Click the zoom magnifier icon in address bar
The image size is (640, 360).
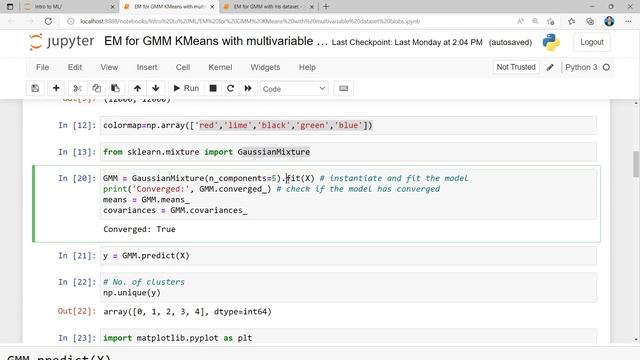pos(535,21)
